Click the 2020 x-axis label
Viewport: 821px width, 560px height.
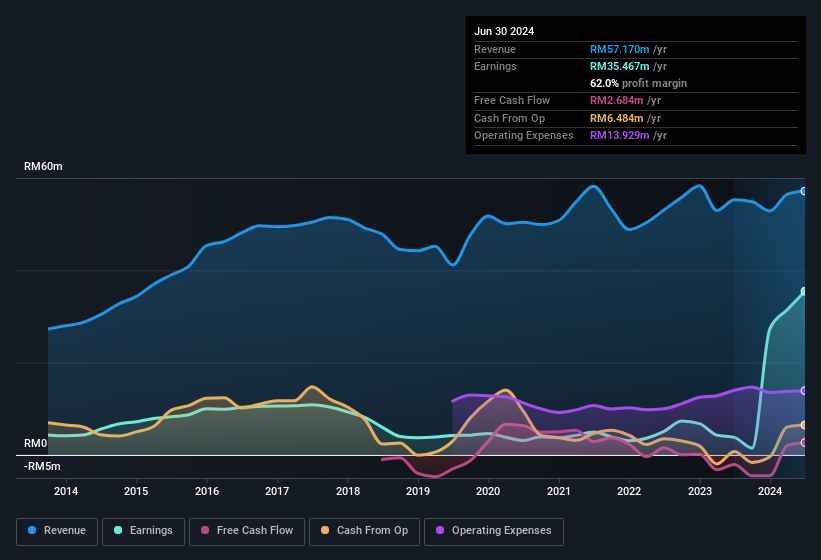point(488,491)
